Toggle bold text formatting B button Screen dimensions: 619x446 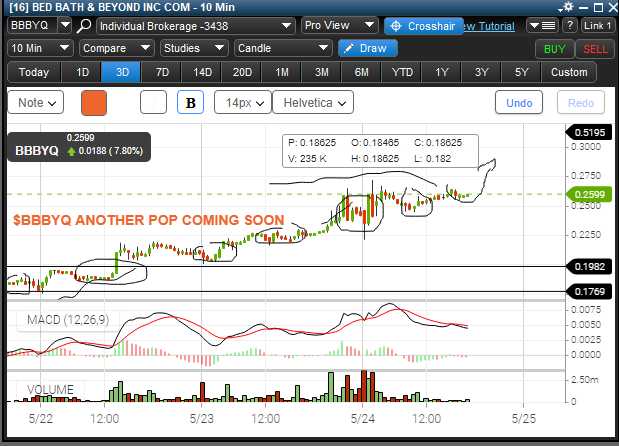point(190,103)
